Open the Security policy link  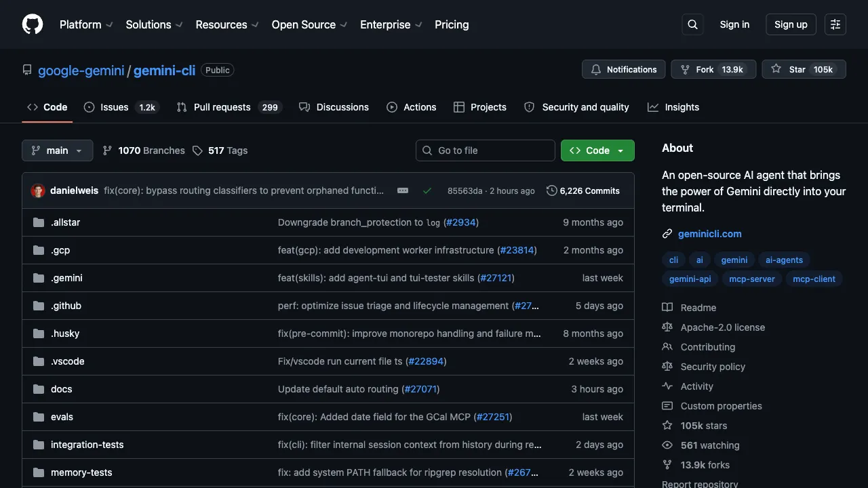point(713,367)
